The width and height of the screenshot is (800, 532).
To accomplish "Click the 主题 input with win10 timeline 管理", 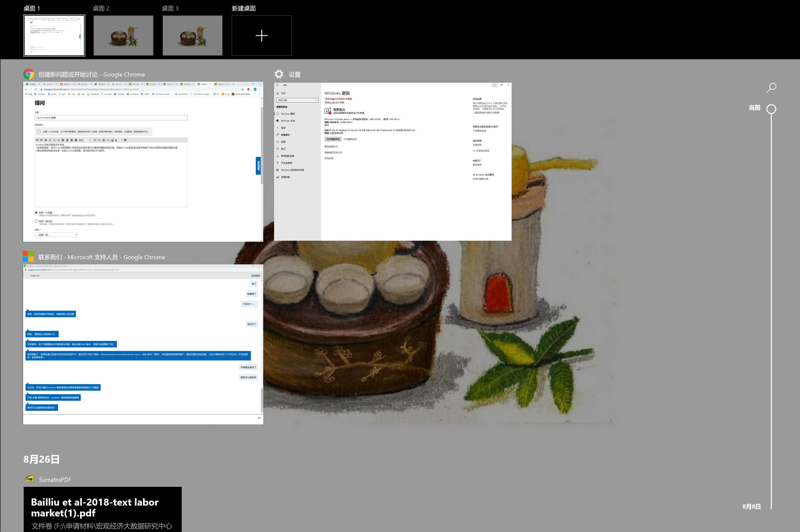I will click(x=111, y=118).
